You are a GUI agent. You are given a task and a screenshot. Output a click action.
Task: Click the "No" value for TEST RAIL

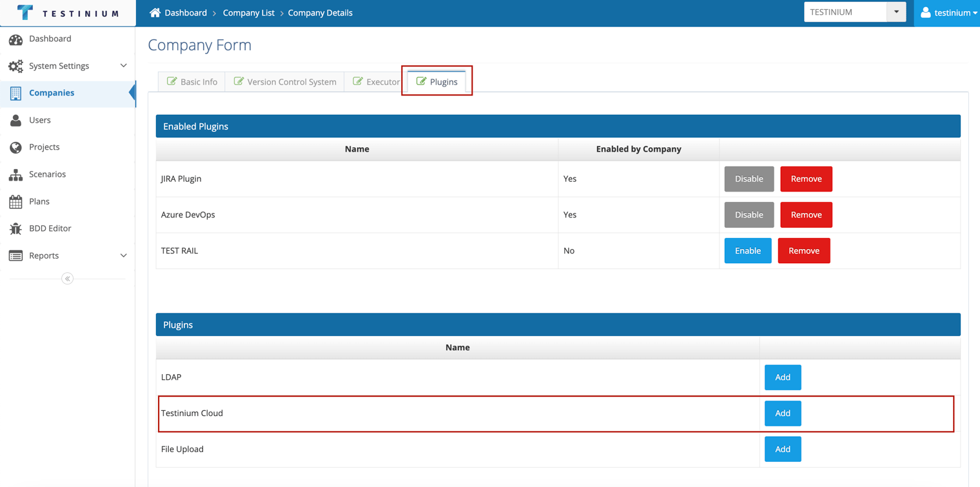click(x=569, y=251)
